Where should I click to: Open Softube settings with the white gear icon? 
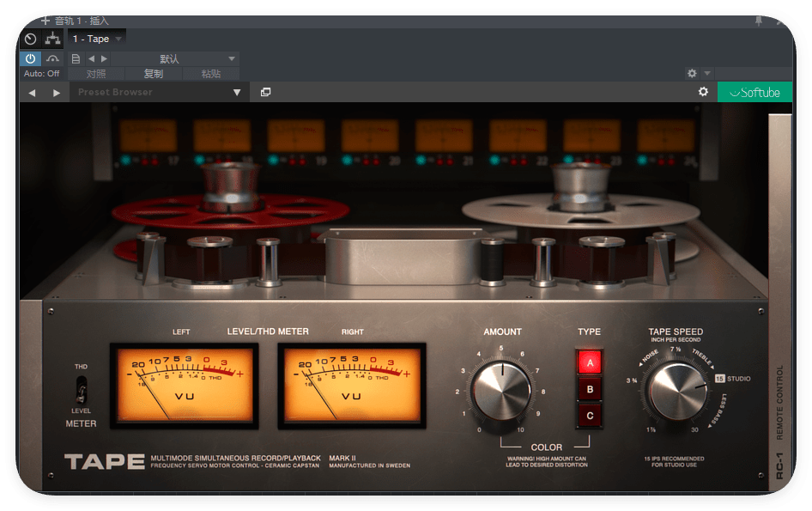[x=703, y=92]
